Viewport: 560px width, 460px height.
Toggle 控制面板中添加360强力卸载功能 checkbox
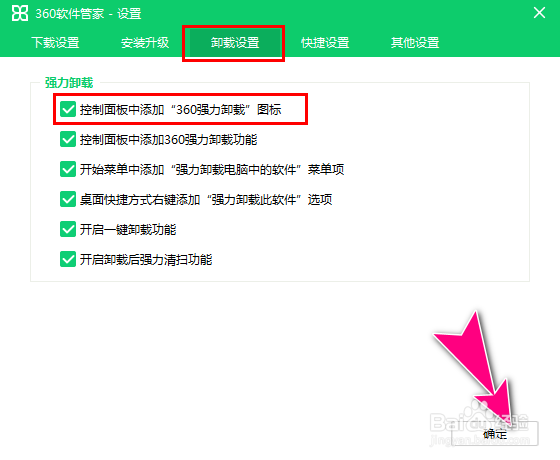pos(68,139)
